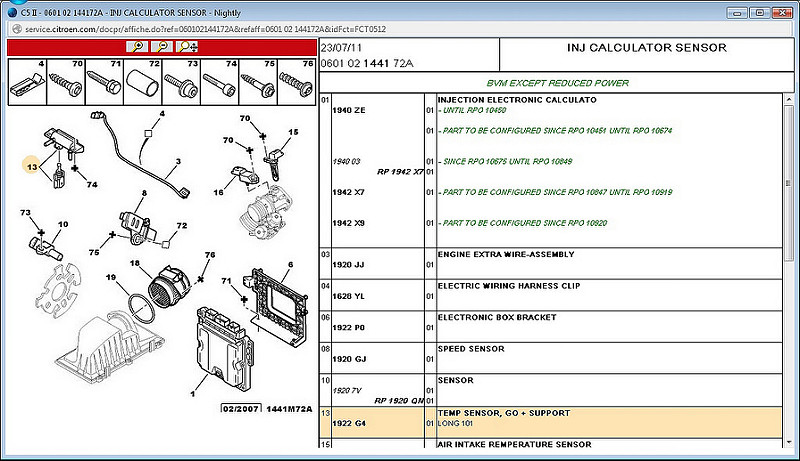Click ELECTRONIC BOX BRACKET row title
Viewport: 800px width, 461px height.
[496, 317]
